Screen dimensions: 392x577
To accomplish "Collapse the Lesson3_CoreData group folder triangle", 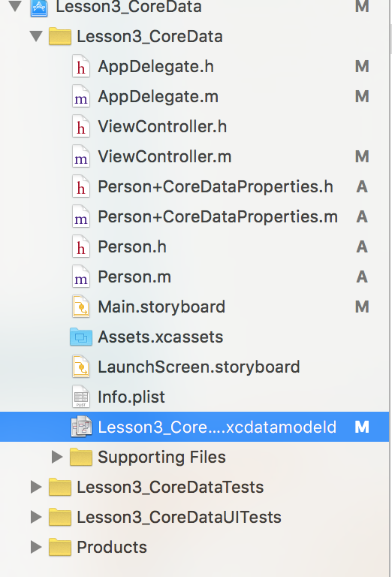I will (x=36, y=36).
